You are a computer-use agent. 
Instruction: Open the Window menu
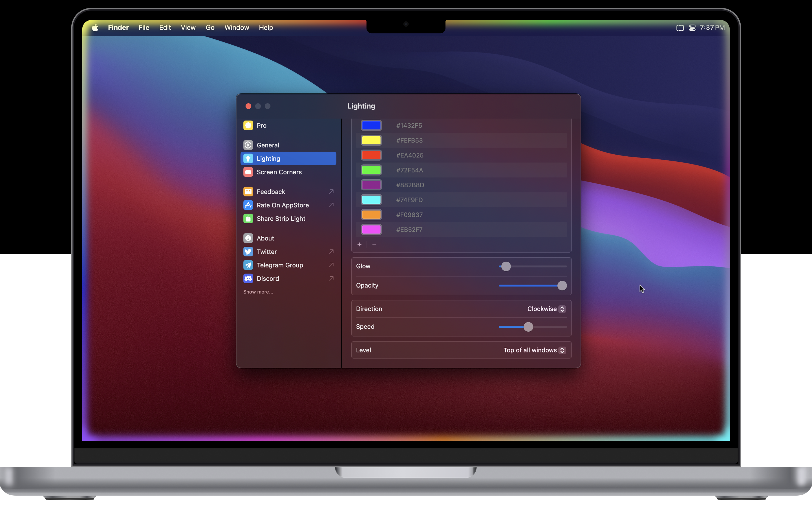[x=237, y=28]
